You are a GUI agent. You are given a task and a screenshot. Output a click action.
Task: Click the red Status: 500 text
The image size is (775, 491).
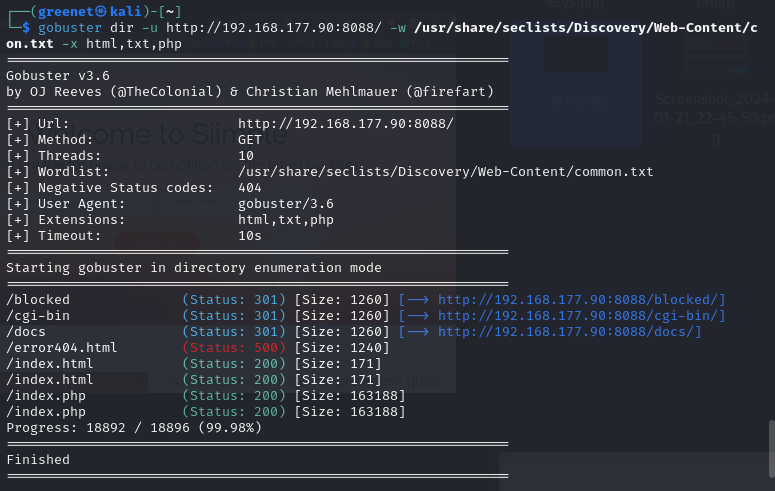(234, 348)
